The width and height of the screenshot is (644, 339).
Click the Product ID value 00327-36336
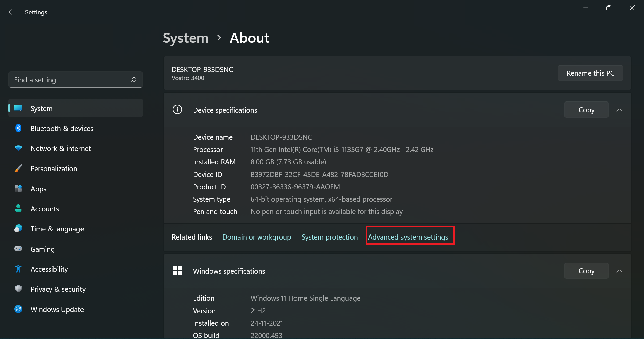[295, 187]
